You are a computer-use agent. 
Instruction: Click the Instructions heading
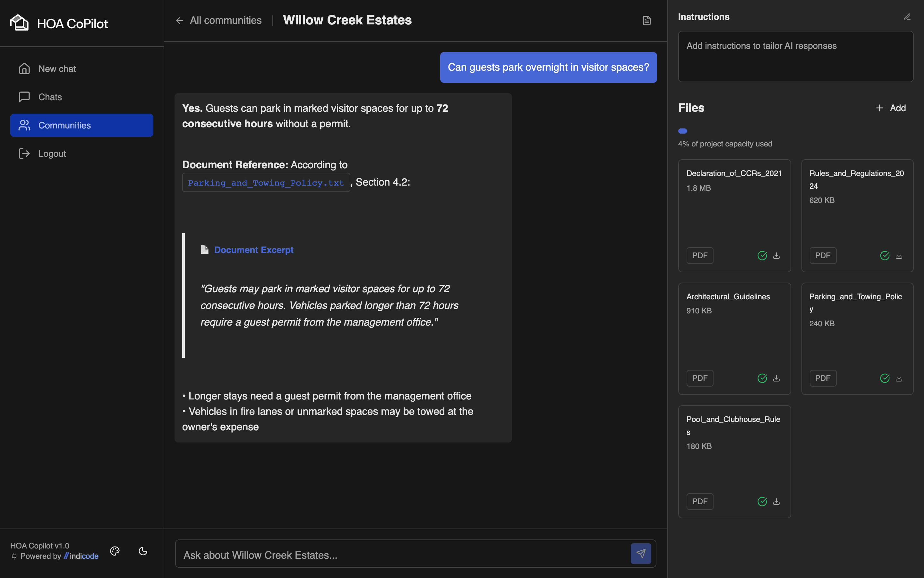click(x=704, y=17)
